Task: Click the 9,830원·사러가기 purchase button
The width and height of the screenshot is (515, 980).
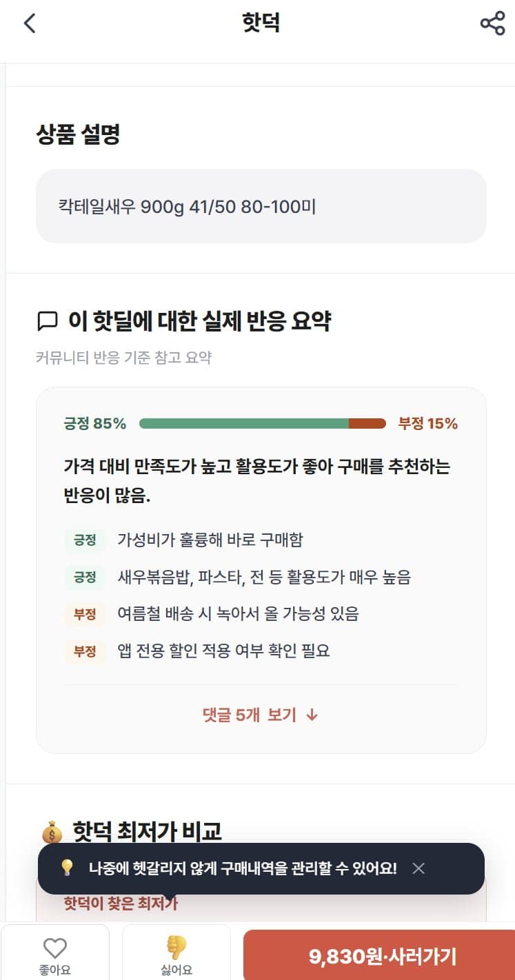Action: click(x=378, y=955)
